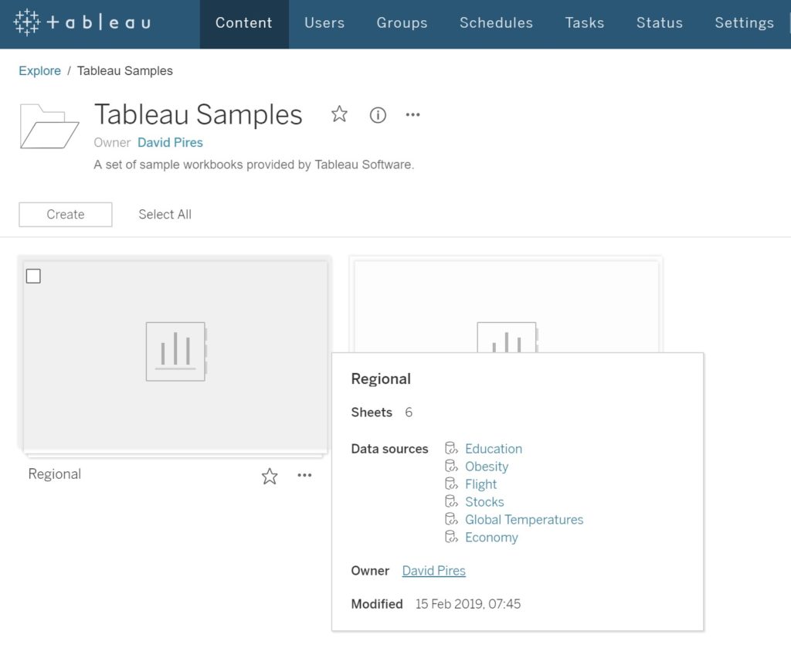Click the Economy data source icon

(x=451, y=536)
